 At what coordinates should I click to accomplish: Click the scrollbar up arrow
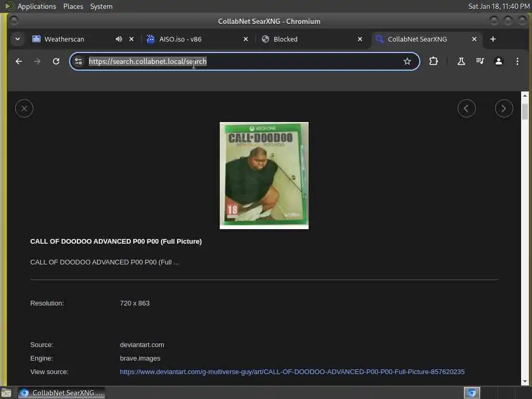(x=525, y=96)
